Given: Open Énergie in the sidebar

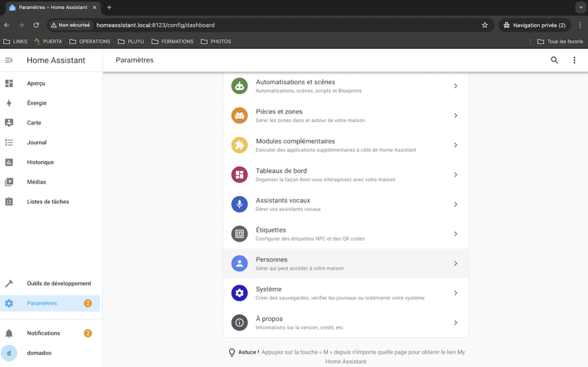Looking at the screenshot, I should point(36,103).
